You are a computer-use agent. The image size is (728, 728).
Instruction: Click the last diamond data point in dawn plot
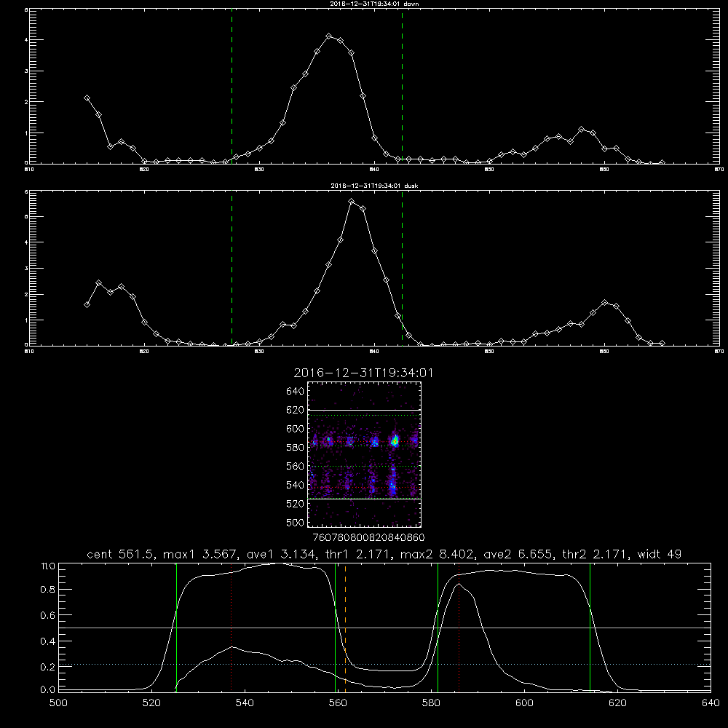click(662, 162)
